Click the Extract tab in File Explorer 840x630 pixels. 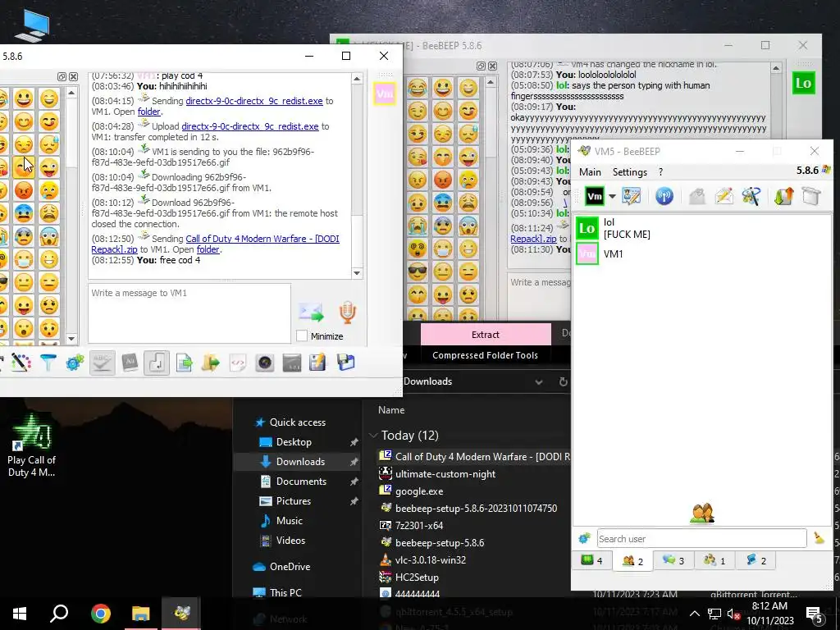[x=486, y=335]
